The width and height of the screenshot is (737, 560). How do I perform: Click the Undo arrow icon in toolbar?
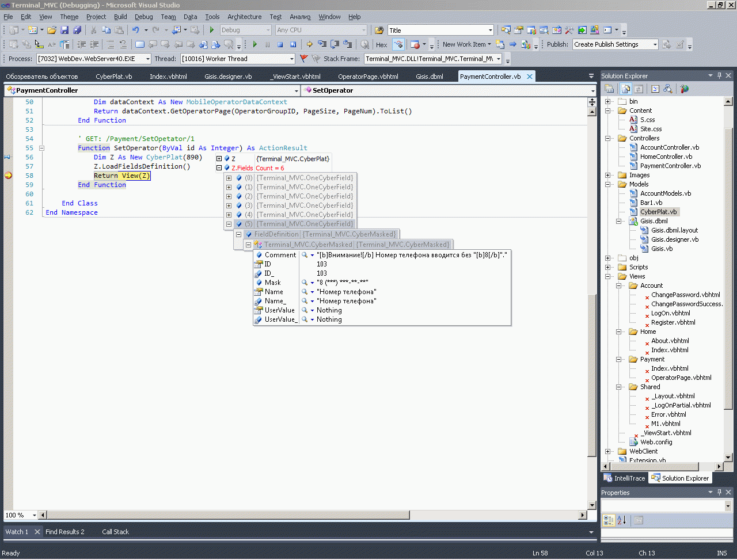135,30
